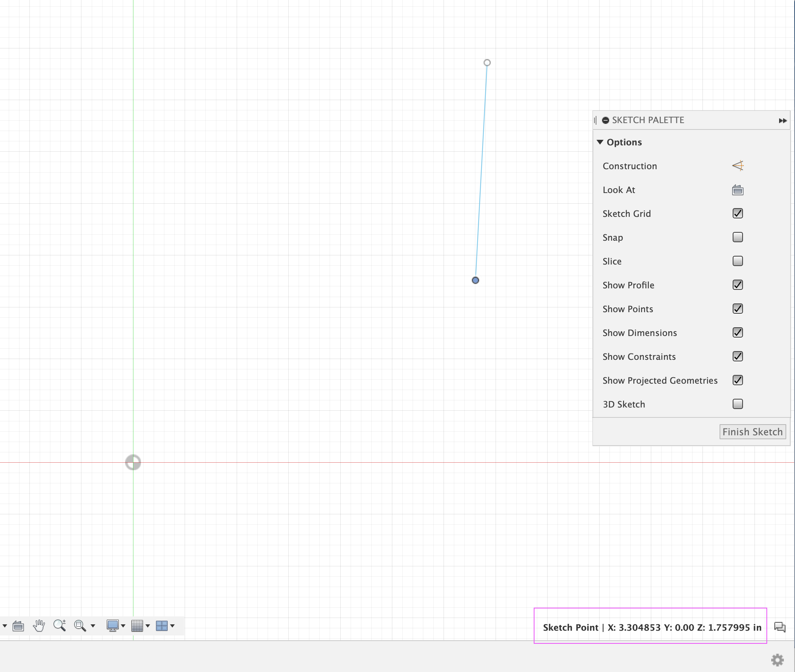Select the sketch point on the canvas
This screenshot has width=795, height=672.
click(475, 280)
